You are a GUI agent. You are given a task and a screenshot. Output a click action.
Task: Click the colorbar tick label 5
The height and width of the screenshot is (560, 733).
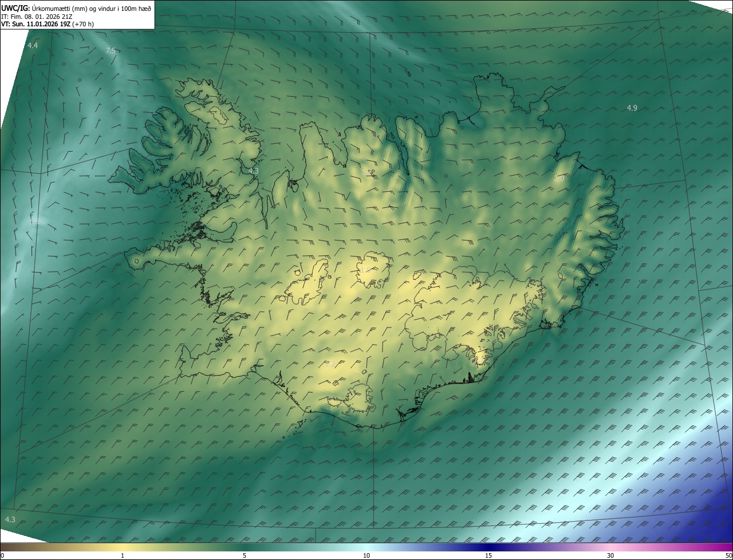245,555
